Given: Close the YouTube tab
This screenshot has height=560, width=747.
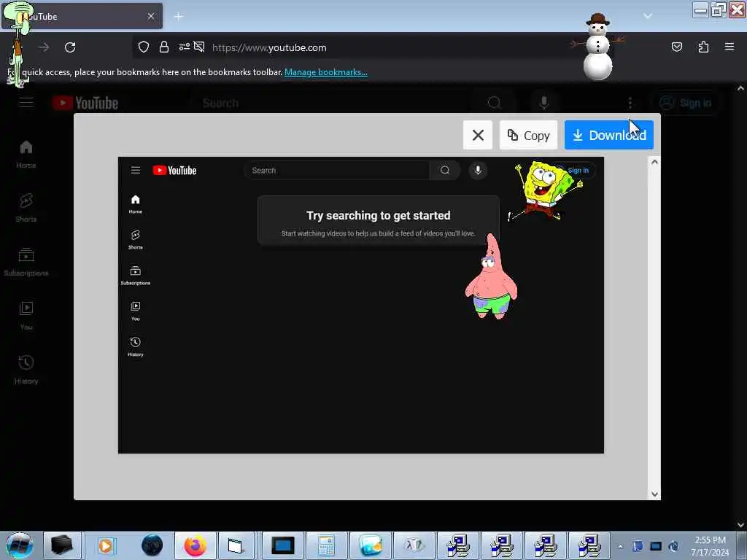Looking at the screenshot, I should [x=150, y=16].
